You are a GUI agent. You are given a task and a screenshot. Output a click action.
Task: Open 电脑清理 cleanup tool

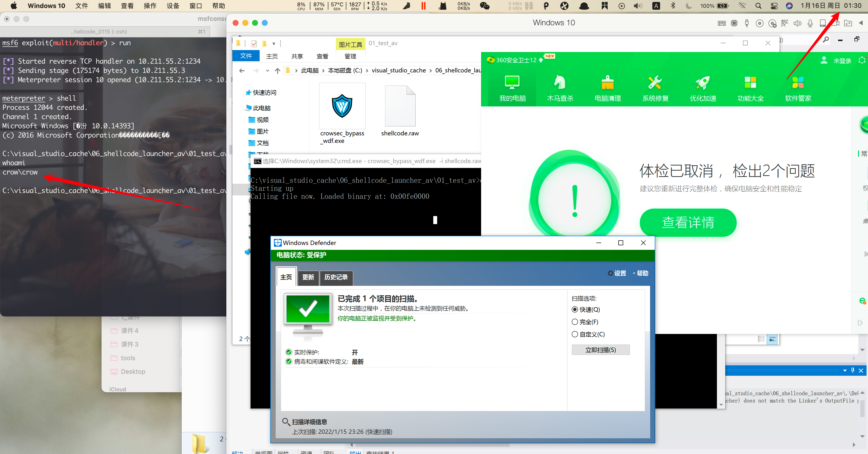click(608, 88)
